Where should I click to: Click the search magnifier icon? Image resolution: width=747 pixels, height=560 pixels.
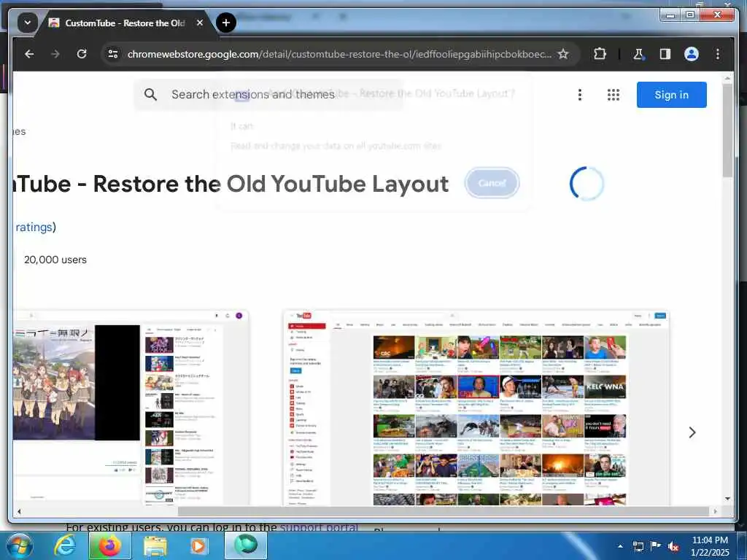coord(150,94)
